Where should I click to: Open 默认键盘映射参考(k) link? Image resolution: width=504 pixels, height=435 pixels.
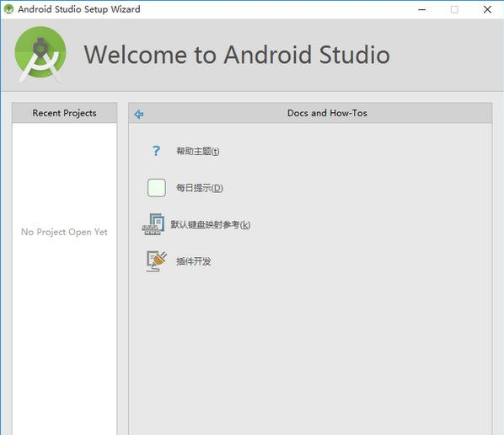point(210,224)
